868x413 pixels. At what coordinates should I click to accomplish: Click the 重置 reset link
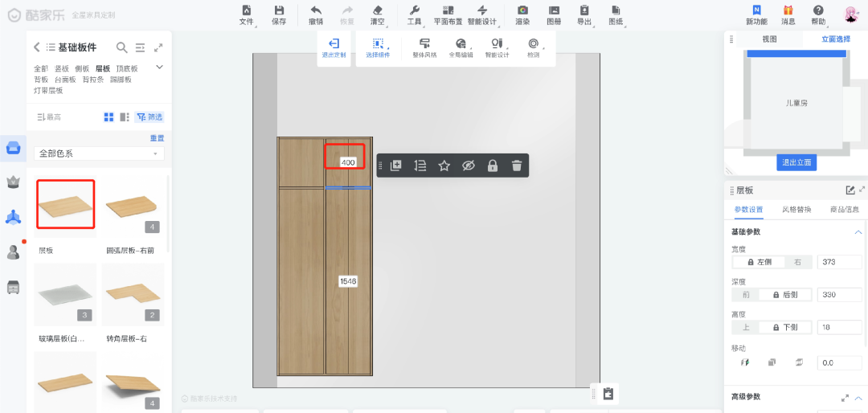(158, 138)
